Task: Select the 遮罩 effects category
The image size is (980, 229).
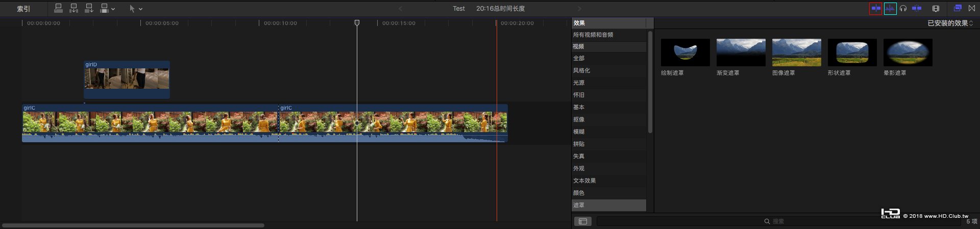Action: click(608, 205)
